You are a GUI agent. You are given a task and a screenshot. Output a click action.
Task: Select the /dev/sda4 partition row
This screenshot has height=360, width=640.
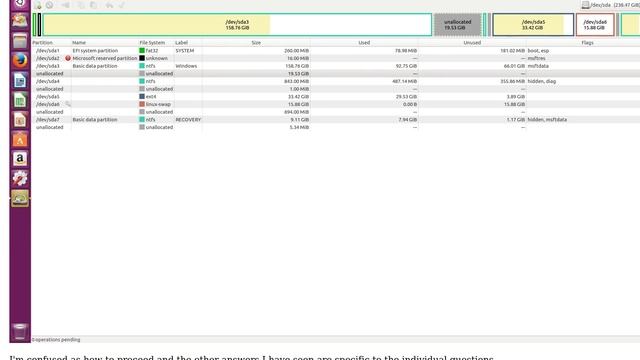point(336,81)
